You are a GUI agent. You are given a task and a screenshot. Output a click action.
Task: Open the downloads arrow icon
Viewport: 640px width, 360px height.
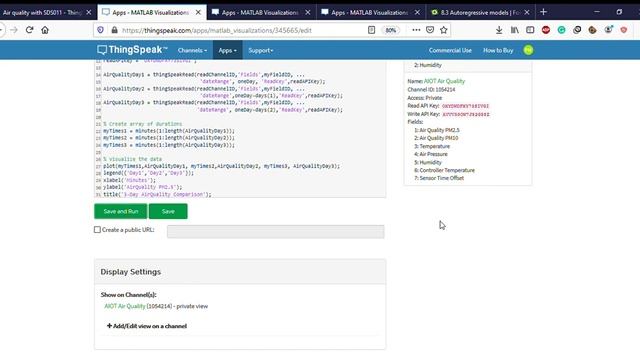(x=499, y=30)
